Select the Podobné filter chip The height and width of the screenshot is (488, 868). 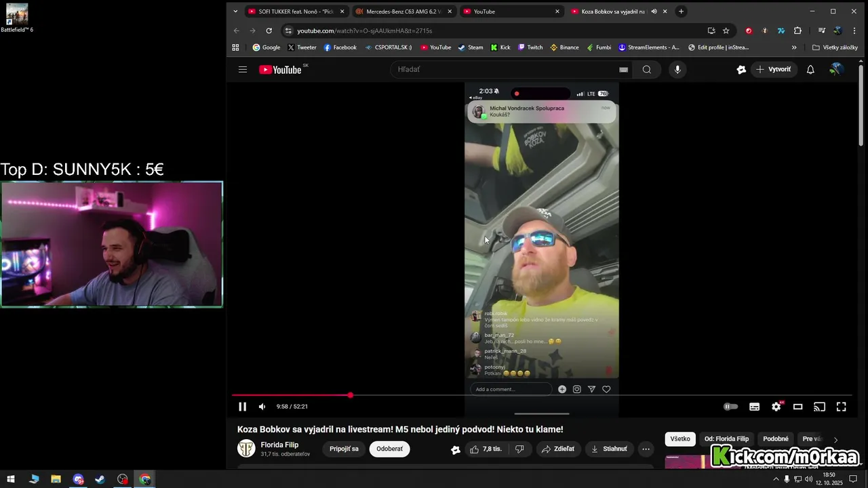click(776, 439)
